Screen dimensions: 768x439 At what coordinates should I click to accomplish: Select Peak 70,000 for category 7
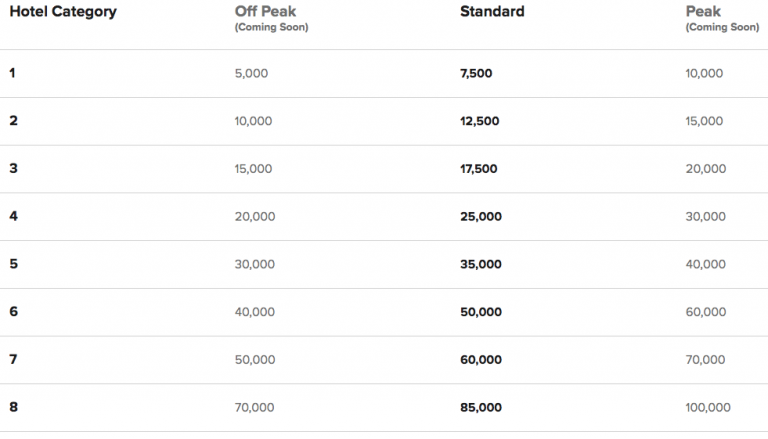pos(704,360)
